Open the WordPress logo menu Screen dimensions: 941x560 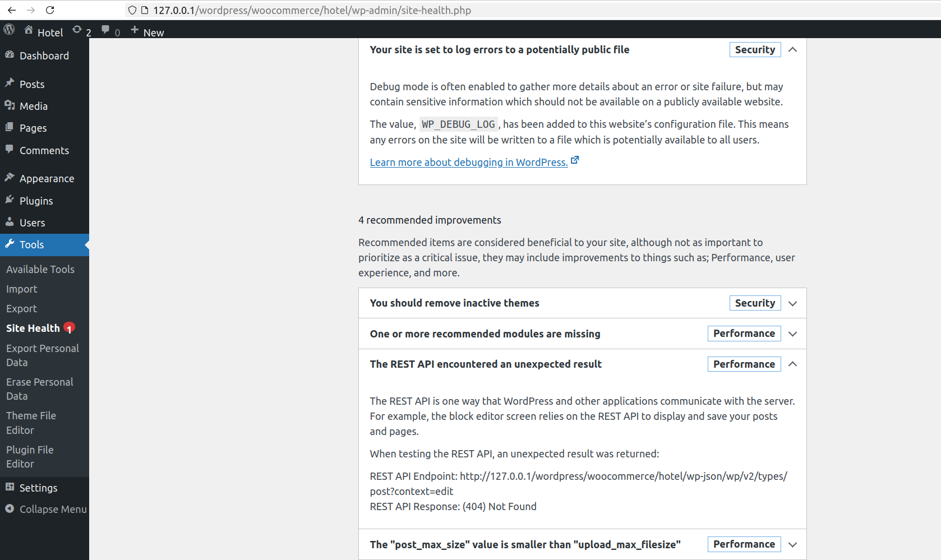point(9,30)
